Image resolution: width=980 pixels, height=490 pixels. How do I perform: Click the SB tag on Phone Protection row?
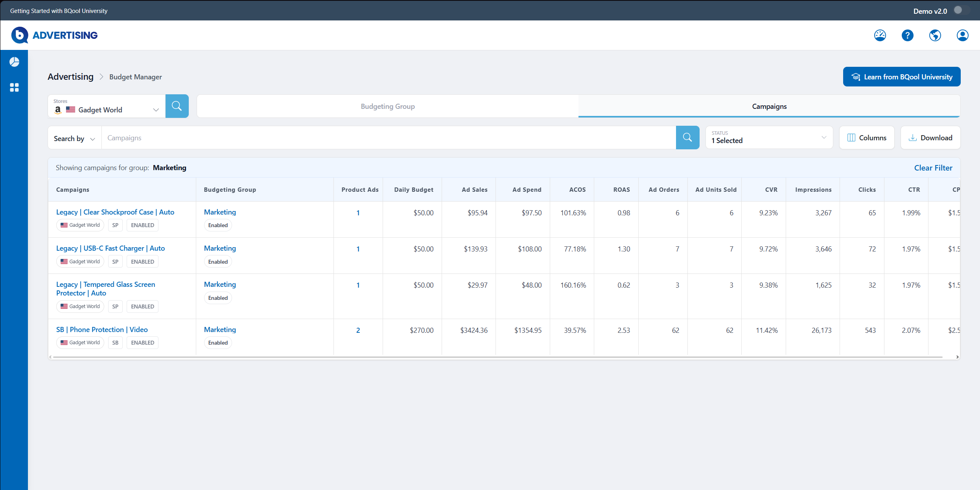pyautogui.click(x=115, y=343)
